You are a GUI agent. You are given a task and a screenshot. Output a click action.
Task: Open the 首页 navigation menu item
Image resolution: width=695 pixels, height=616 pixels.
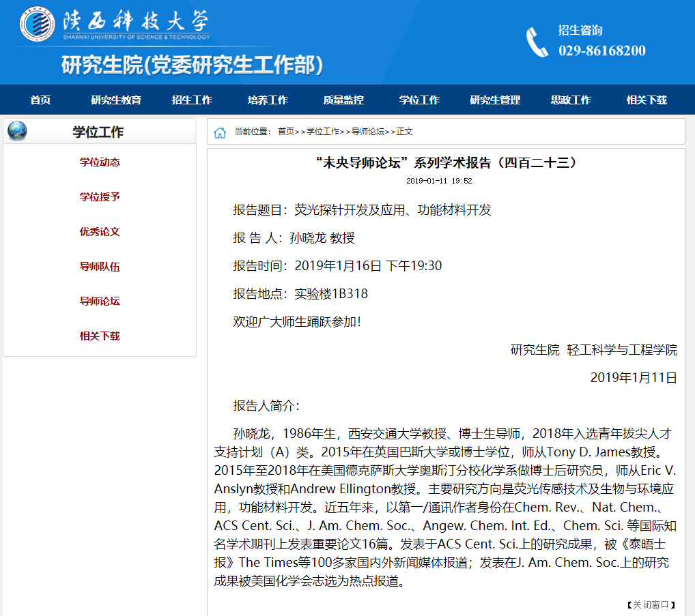(40, 100)
